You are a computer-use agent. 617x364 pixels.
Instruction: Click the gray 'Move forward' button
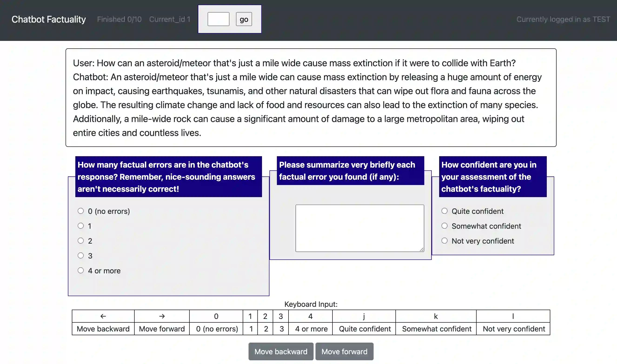click(x=344, y=351)
